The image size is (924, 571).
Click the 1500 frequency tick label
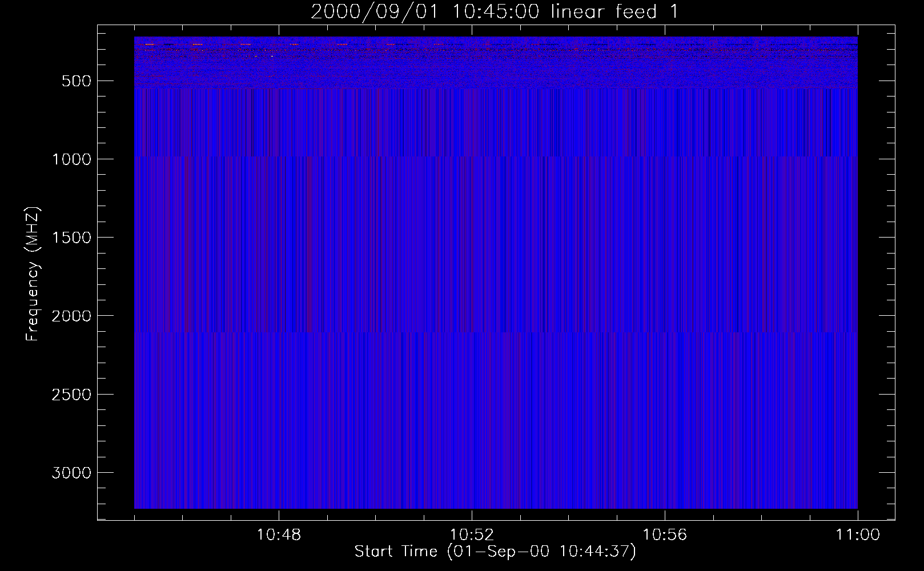(x=71, y=238)
